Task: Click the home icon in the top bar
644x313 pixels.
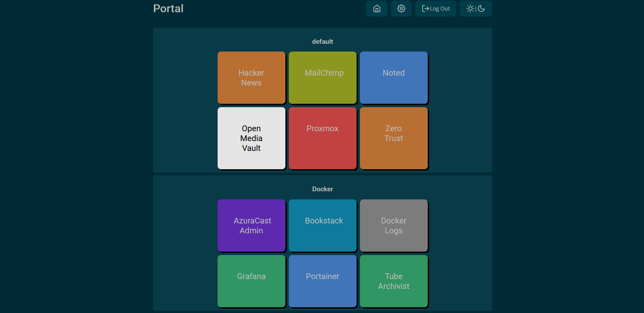Action: [x=377, y=8]
